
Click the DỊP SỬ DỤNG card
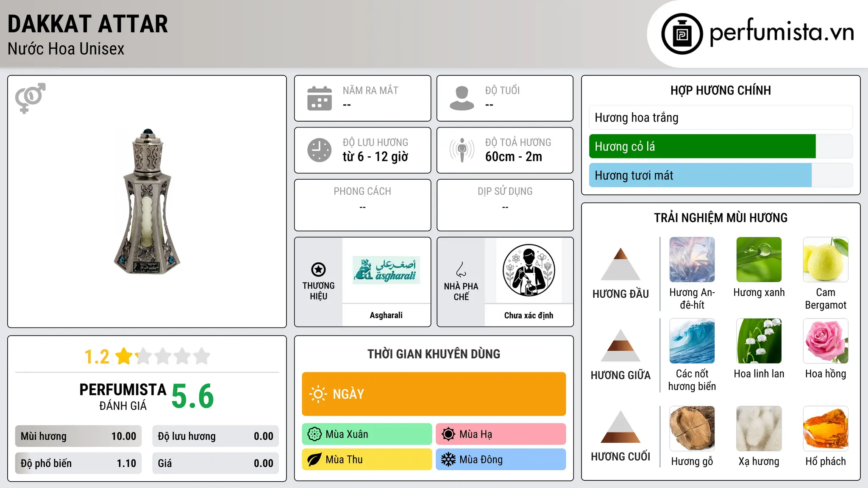point(505,205)
